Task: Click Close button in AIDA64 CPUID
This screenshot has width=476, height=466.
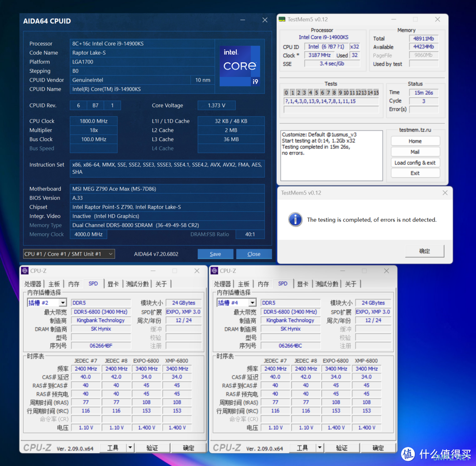Action: [x=254, y=254]
